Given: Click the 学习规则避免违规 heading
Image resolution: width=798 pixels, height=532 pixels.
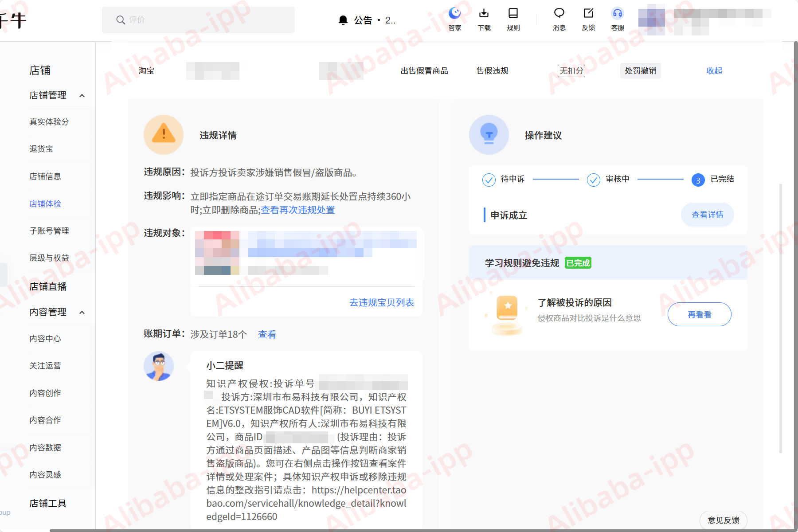Looking at the screenshot, I should 522,263.
